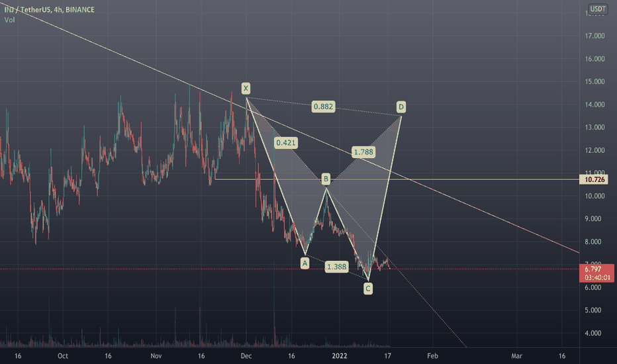Click the 03:40:01 countdown timer

[597, 277]
